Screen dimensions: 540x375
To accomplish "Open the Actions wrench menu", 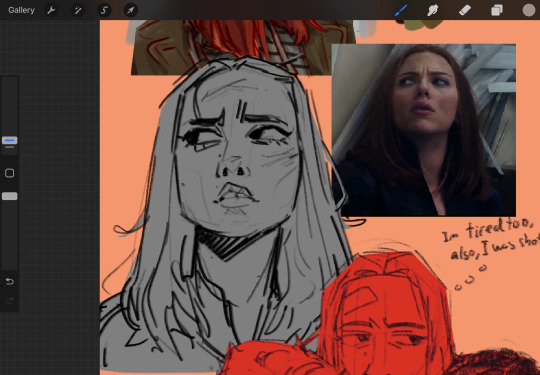I will (51, 10).
